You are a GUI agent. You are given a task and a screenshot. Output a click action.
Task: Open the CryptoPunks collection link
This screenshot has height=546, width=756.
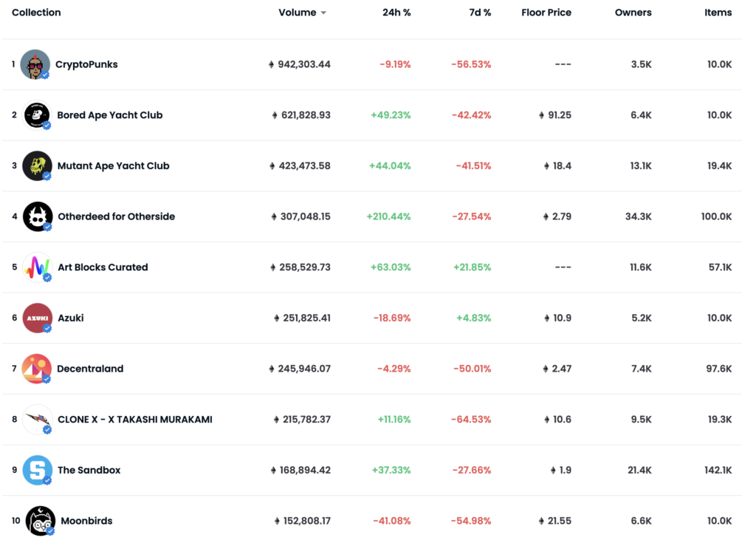click(86, 64)
